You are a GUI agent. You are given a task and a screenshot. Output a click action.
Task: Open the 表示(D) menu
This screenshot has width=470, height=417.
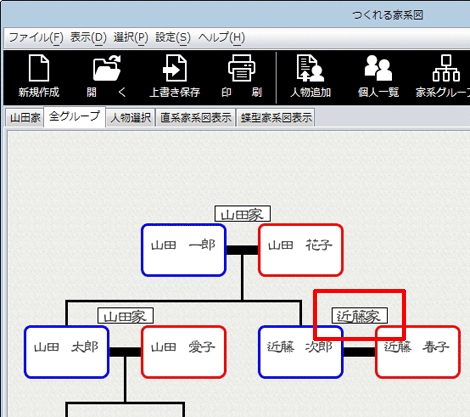(88, 37)
